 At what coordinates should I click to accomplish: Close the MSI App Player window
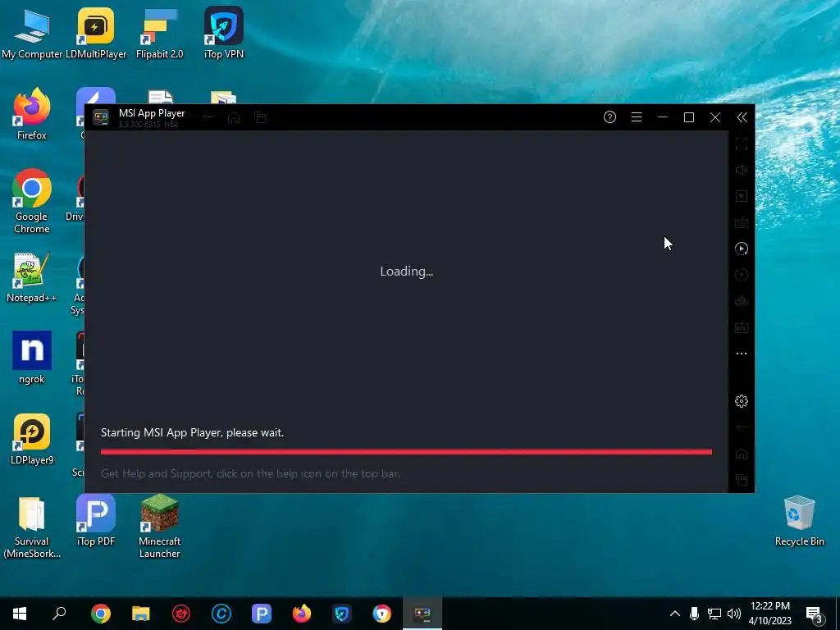[x=715, y=116]
